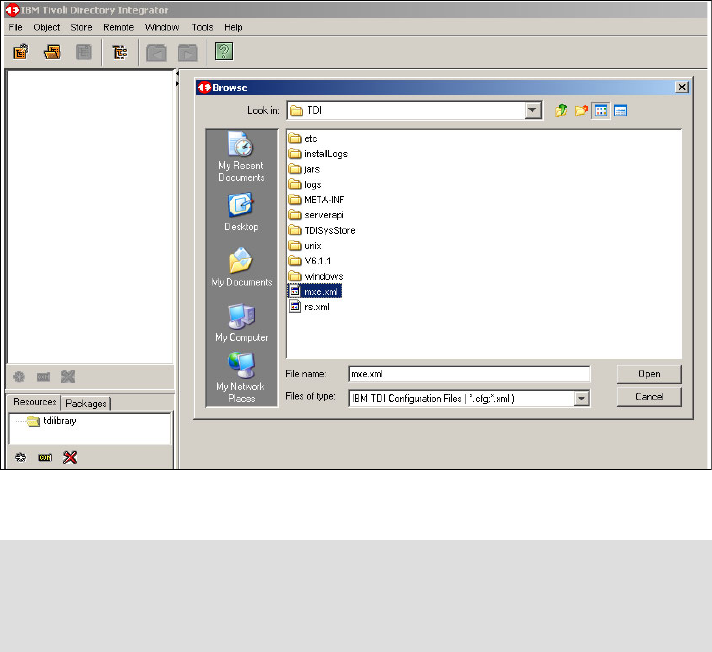Viewport: 712px width, 652px height.
Task: Click the Cancel button
Action: tap(649, 397)
